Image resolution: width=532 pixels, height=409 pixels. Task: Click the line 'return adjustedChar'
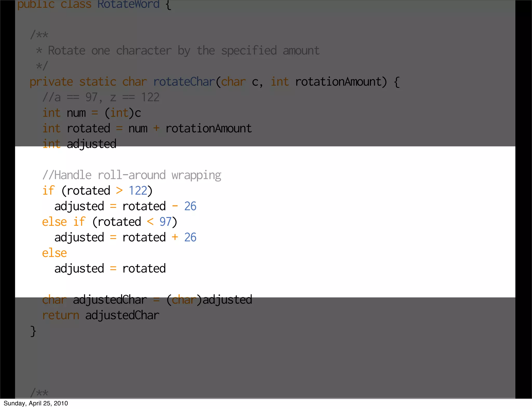101,315
